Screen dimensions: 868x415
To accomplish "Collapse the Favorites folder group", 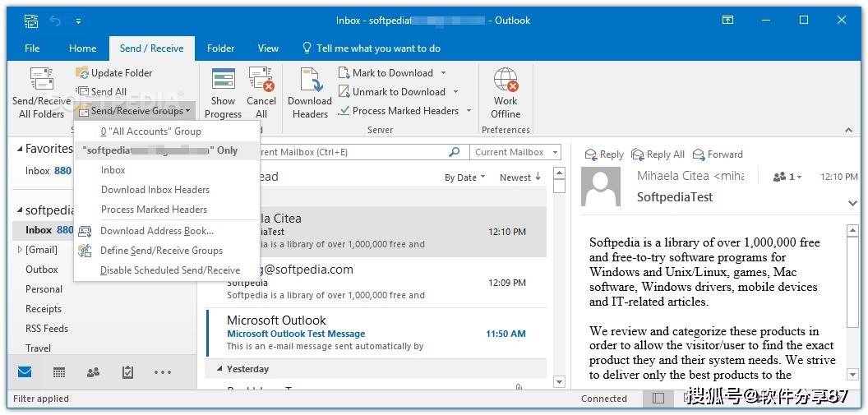I will [20, 149].
